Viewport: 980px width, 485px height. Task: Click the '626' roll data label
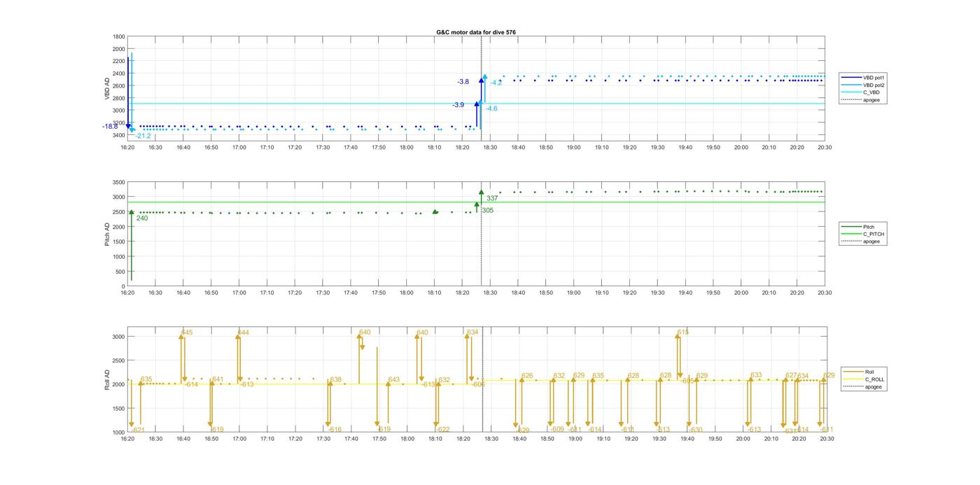[x=527, y=376]
